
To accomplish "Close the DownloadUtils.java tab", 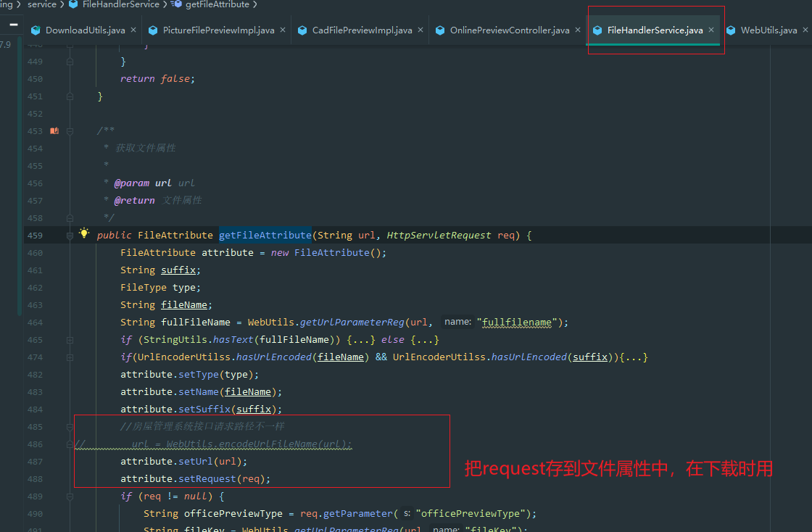I will pyautogui.click(x=132, y=30).
